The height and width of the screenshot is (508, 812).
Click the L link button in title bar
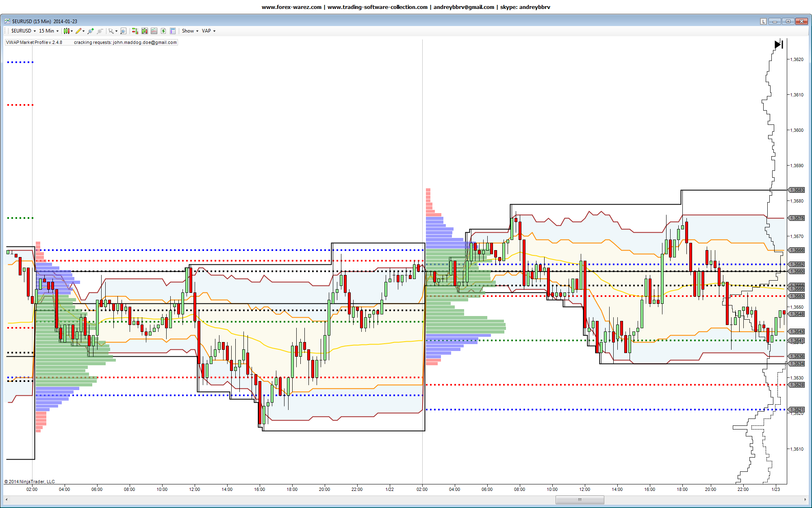[763, 22]
